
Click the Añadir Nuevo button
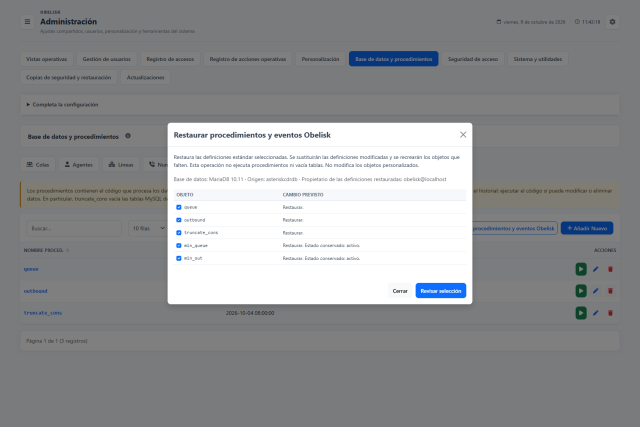[x=587, y=228]
